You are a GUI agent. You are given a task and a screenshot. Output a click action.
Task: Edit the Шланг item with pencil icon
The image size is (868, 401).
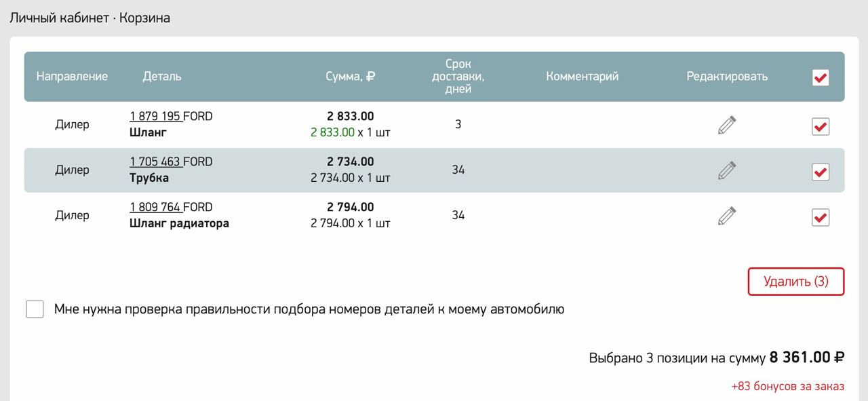pyautogui.click(x=727, y=126)
